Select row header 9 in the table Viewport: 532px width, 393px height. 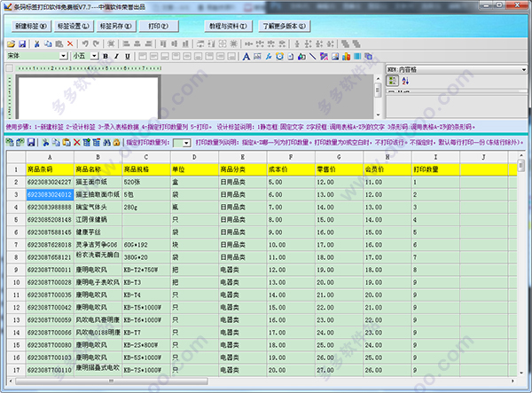tap(16, 270)
